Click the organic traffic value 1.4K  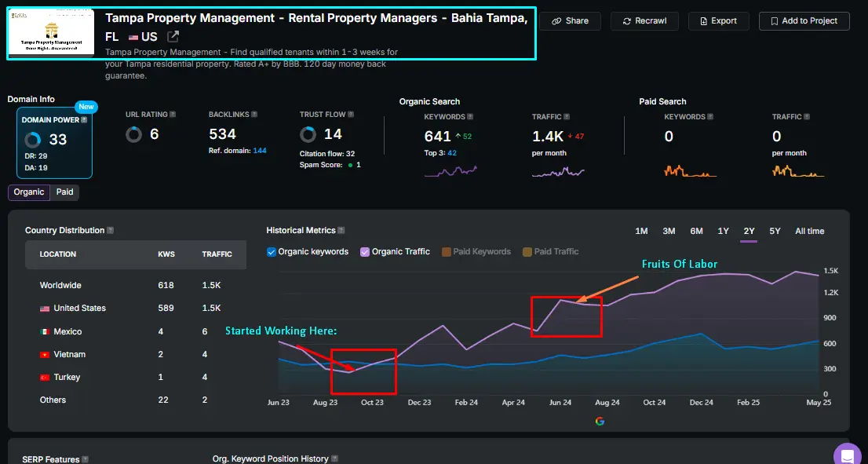pos(548,136)
